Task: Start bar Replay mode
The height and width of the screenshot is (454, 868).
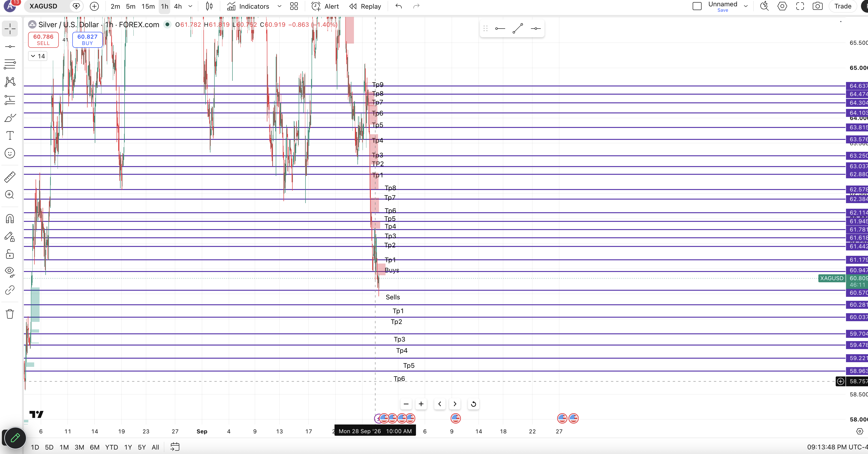Action: coord(365,6)
